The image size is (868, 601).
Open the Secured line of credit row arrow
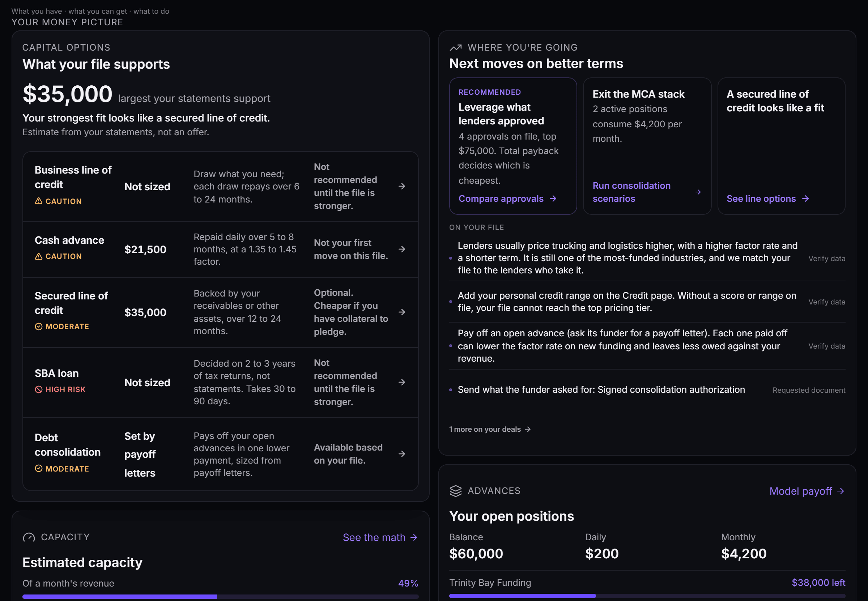pyautogui.click(x=402, y=312)
